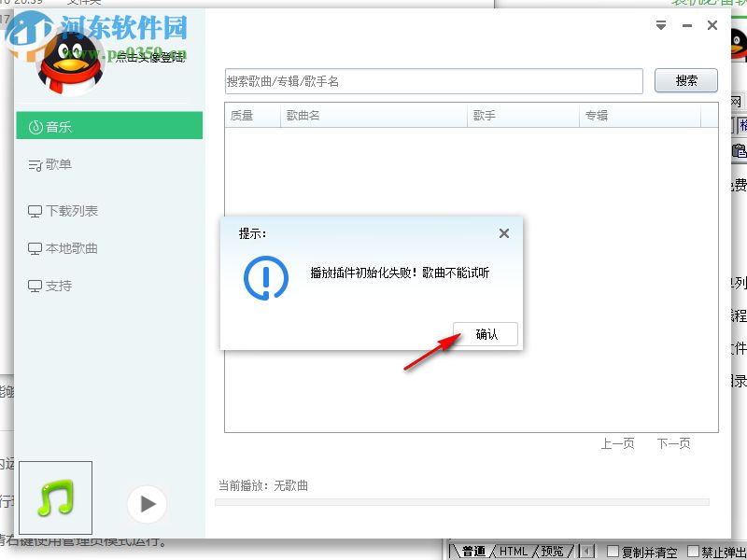Open the 本地歌曲 local songs section
Viewport: 747px width, 560px height.
[65, 248]
